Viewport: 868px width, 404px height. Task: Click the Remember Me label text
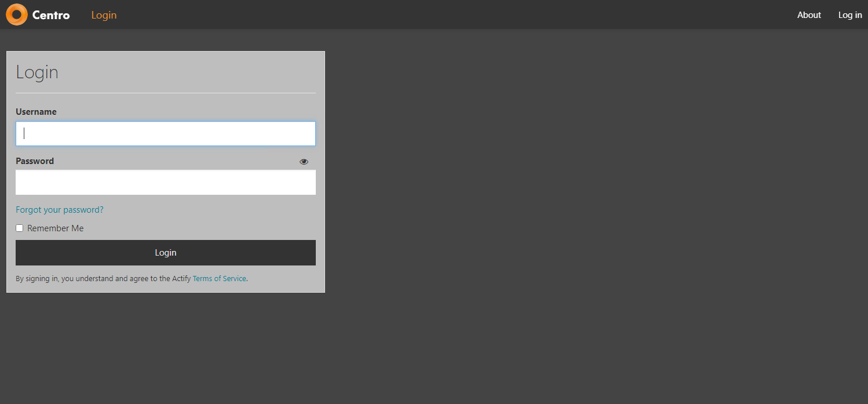55,228
